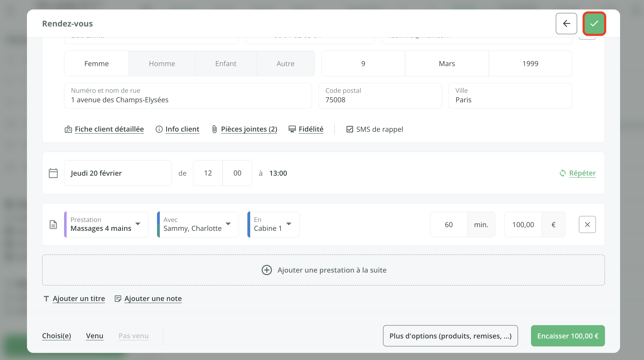Open the Répéter link
The width and height of the screenshot is (644, 360).
pos(582,173)
